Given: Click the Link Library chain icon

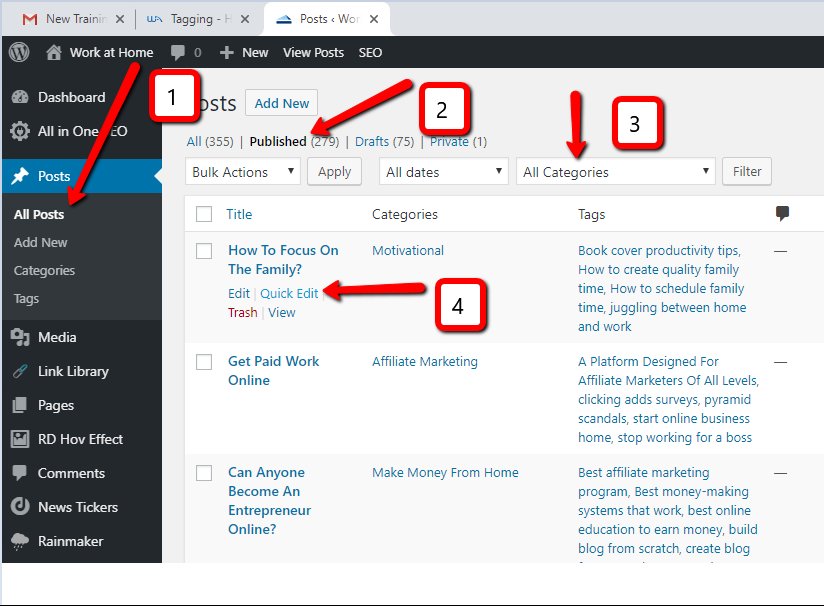Looking at the screenshot, I should pos(20,372).
